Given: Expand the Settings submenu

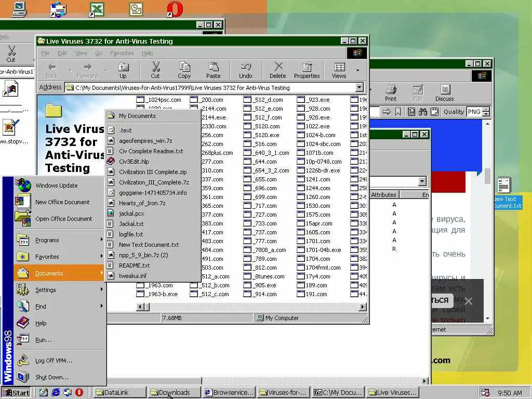Looking at the screenshot, I should click(59, 290).
